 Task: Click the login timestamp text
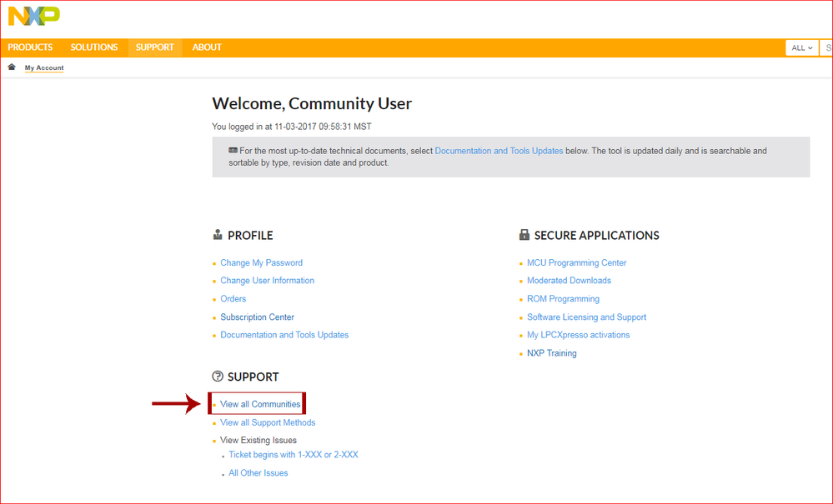tap(292, 127)
